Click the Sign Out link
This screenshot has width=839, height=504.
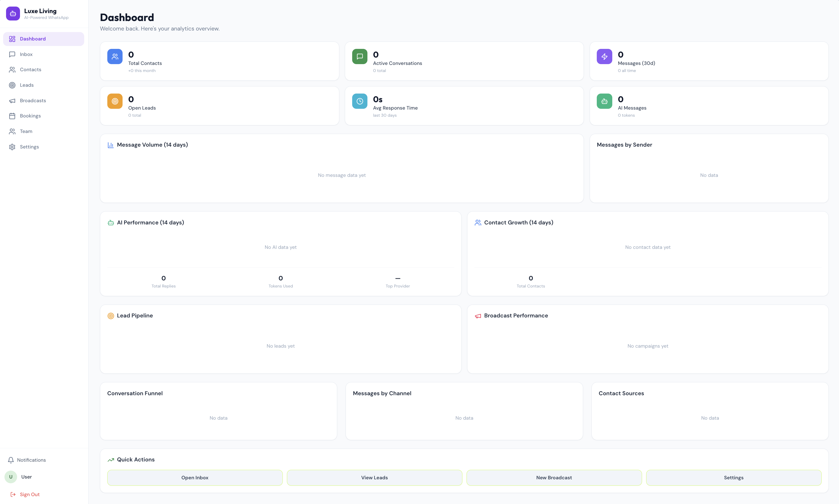pos(29,494)
